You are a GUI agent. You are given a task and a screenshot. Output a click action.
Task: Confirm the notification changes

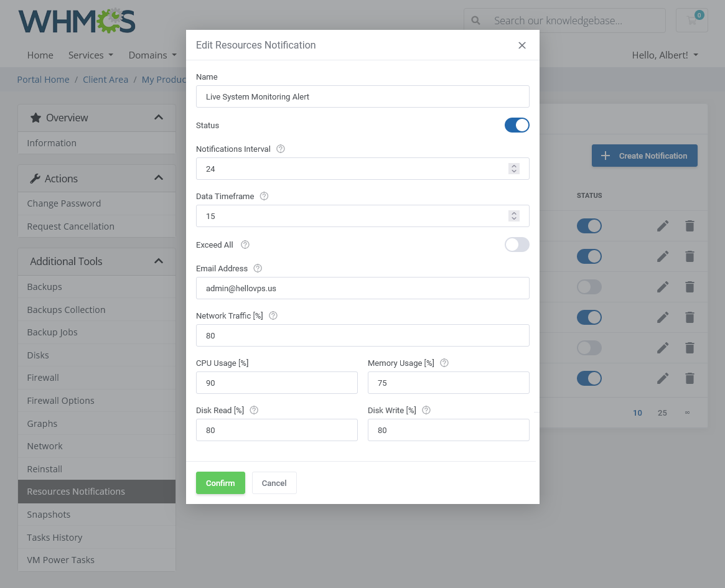[220, 483]
